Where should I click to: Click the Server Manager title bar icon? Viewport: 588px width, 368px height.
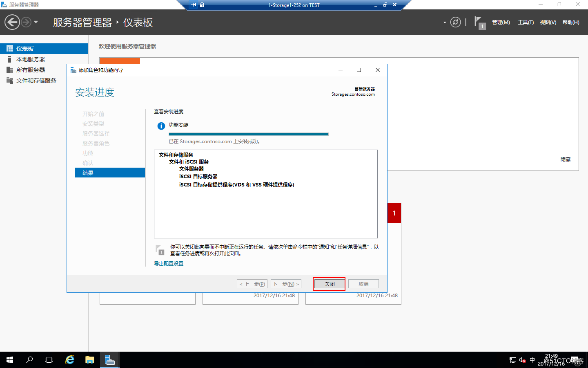(x=4, y=4)
